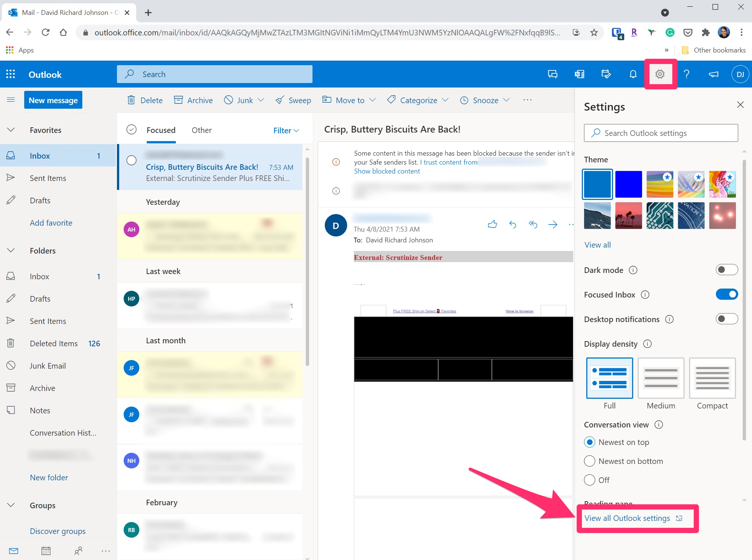Click the Delete email icon
Image resolution: width=752 pixels, height=560 pixels.
(x=131, y=100)
